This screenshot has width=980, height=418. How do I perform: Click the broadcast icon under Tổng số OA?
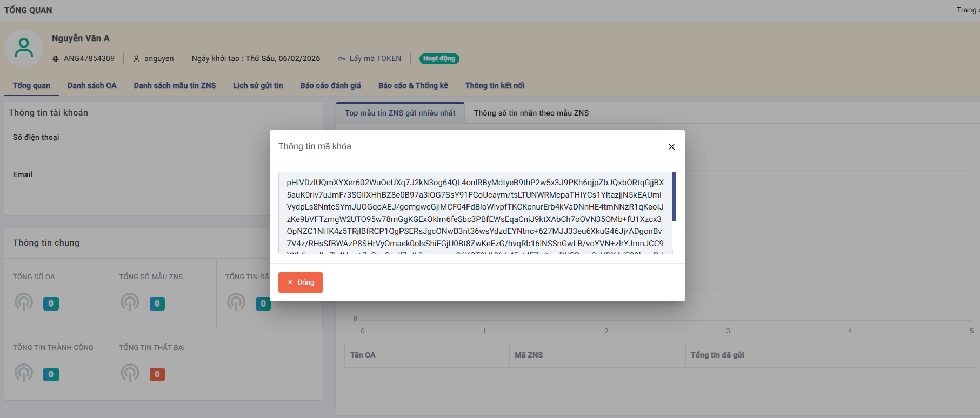point(24,302)
